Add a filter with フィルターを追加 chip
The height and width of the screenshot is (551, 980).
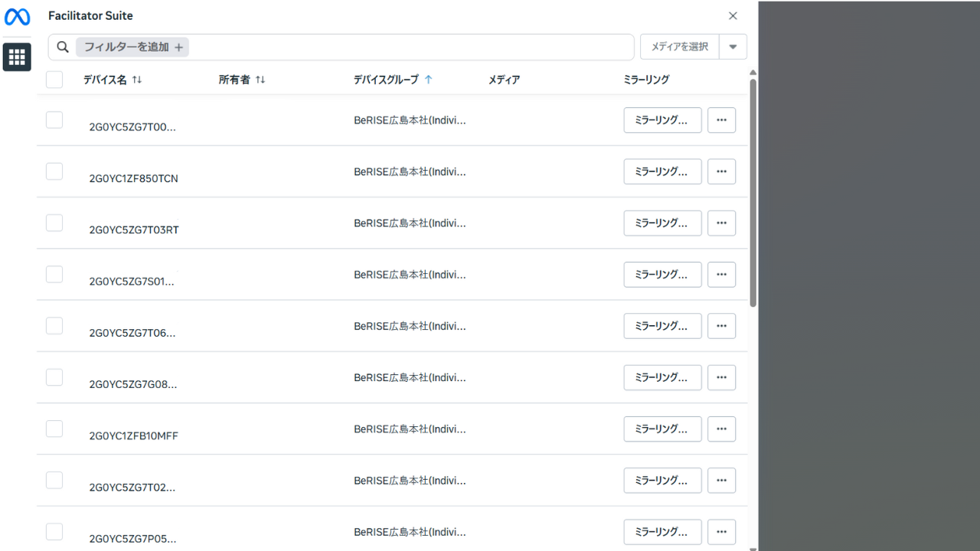[x=132, y=47]
